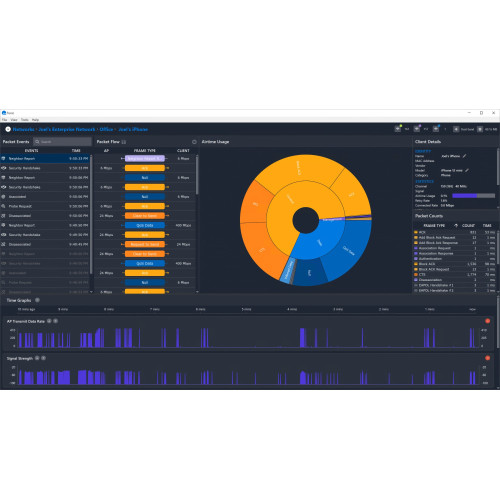Click the info icon beside Time Graphs
This screenshot has height=500, width=500.
click(37, 300)
